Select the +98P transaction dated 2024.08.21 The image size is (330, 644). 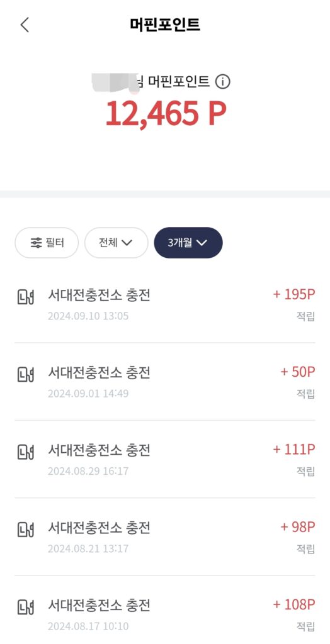click(x=165, y=536)
